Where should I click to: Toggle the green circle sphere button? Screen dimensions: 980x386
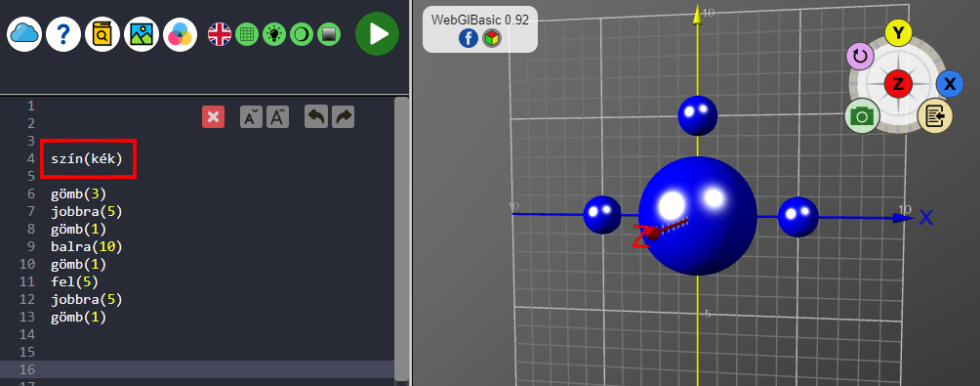[302, 34]
